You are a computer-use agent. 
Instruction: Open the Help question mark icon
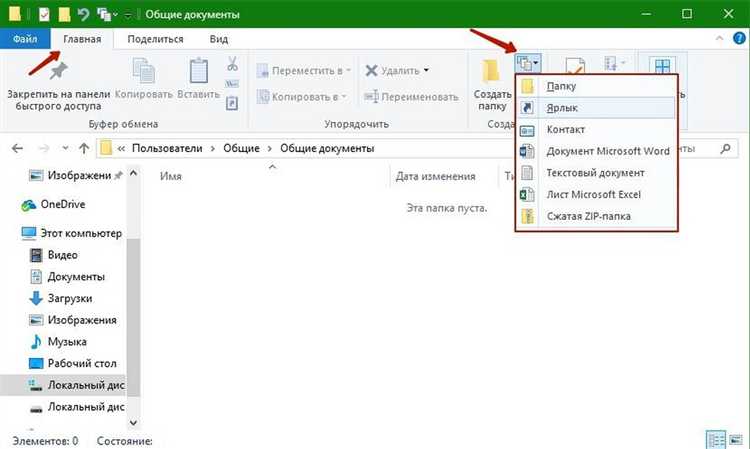point(739,38)
